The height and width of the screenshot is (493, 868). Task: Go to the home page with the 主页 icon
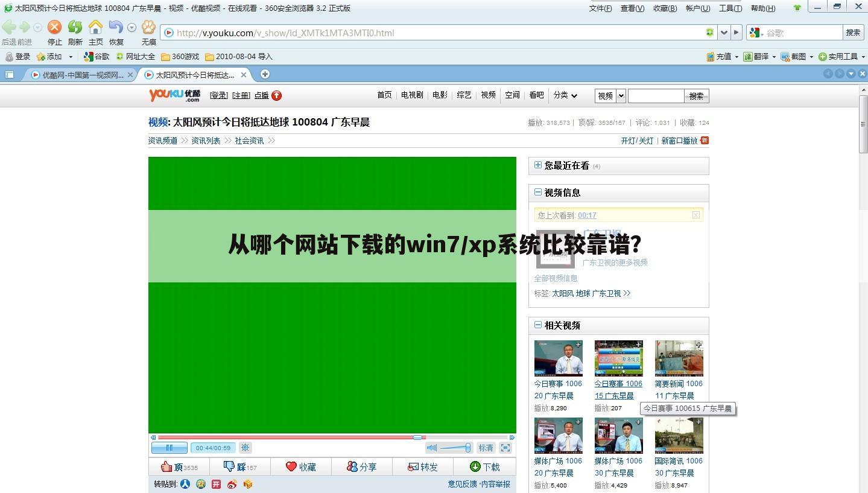[95, 27]
